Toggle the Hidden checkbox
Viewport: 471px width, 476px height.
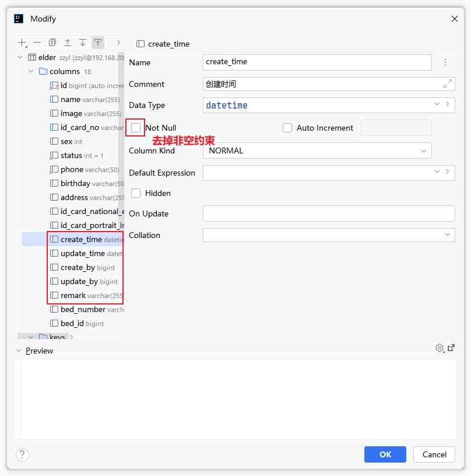coord(136,193)
